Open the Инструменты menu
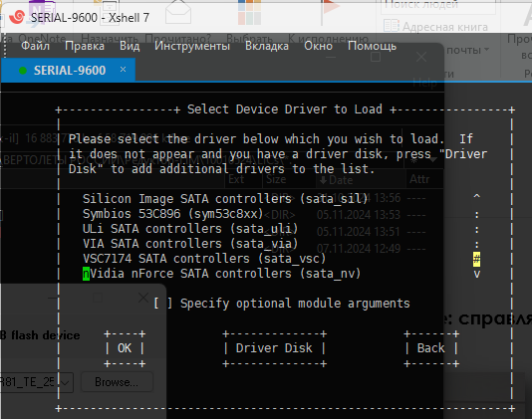The image size is (532, 419). pos(192,46)
